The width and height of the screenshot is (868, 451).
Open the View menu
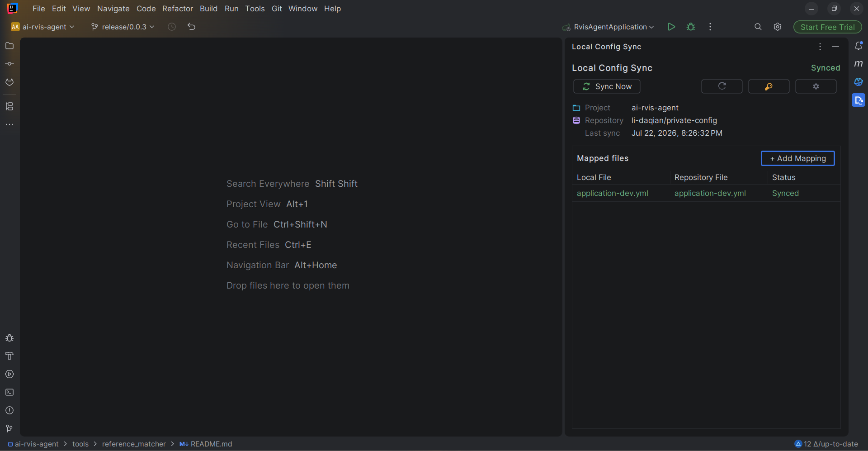pyautogui.click(x=81, y=9)
